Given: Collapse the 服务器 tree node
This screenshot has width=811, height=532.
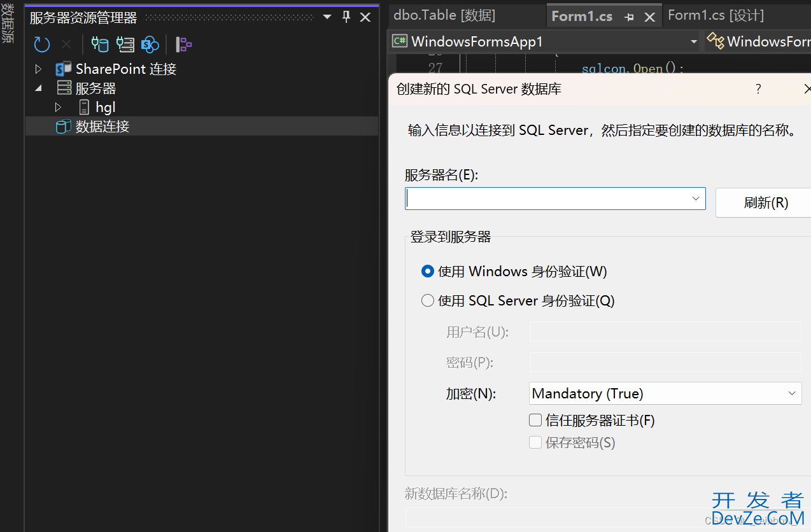Looking at the screenshot, I should coord(38,88).
